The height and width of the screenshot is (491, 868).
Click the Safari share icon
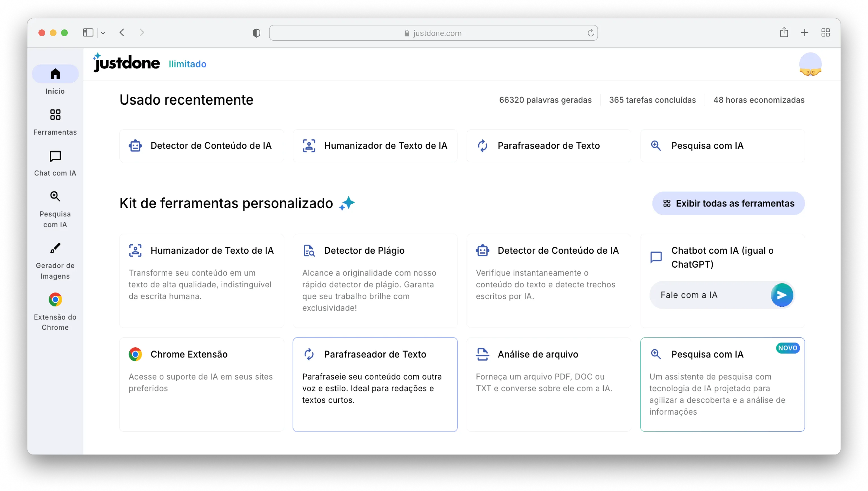pos(784,33)
